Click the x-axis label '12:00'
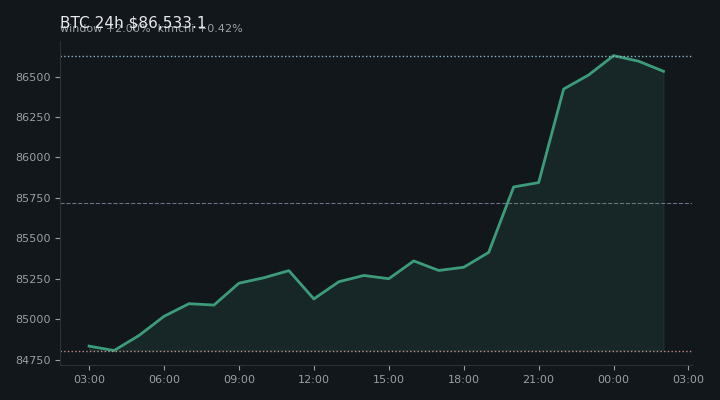 tap(314, 379)
